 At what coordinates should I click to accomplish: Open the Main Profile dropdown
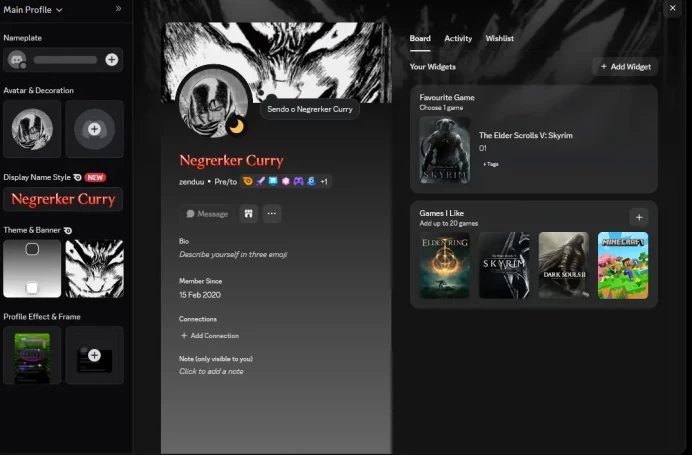[x=33, y=9]
